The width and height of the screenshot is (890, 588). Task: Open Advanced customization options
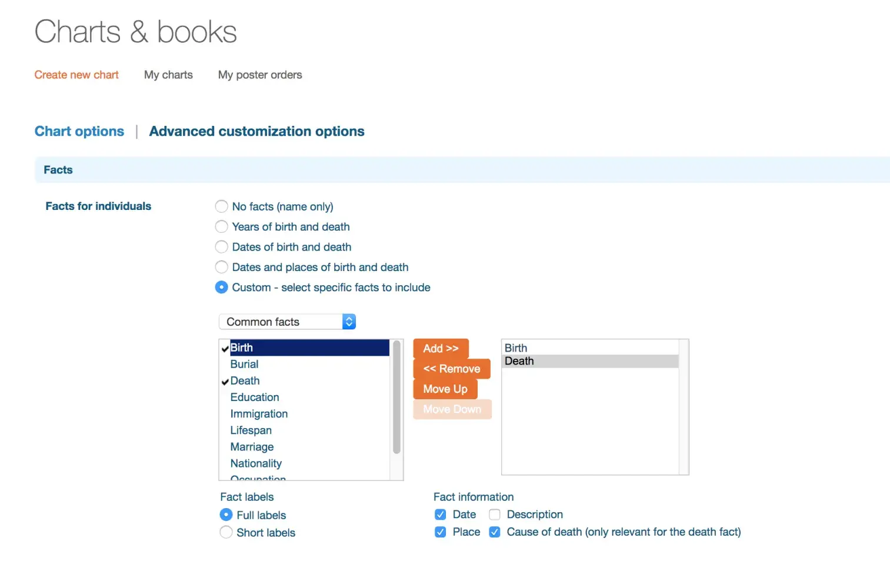pyautogui.click(x=256, y=131)
